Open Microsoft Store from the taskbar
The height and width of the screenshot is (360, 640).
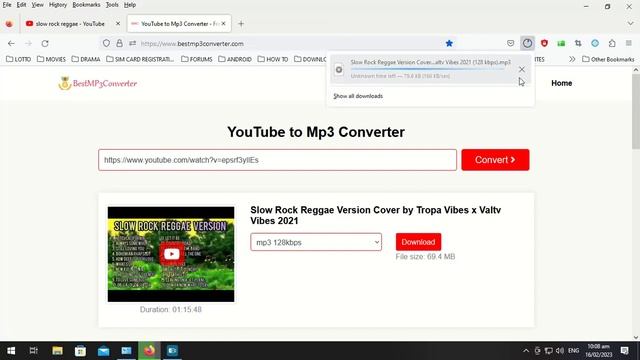tap(80, 351)
